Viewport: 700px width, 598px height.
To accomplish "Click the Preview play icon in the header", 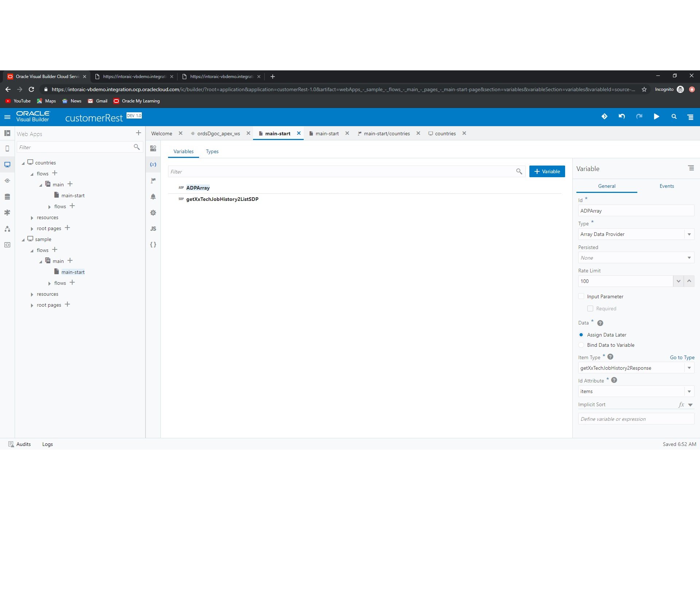I will [x=656, y=117].
